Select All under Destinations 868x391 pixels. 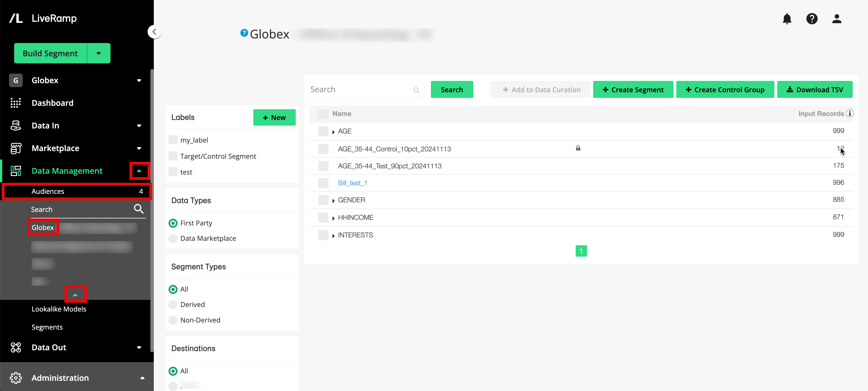pyautogui.click(x=173, y=371)
